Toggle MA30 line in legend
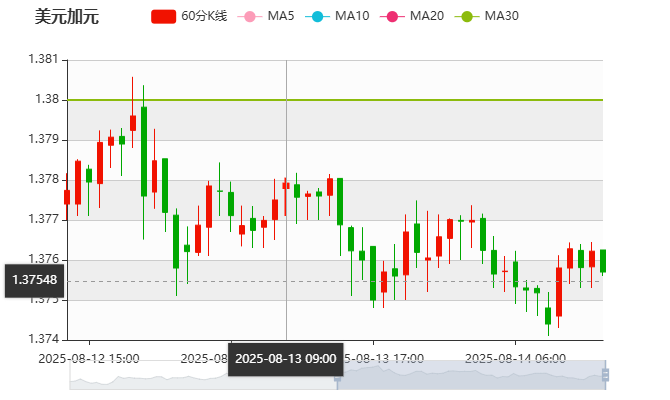The height and width of the screenshot is (400, 670). tap(486, 16)
